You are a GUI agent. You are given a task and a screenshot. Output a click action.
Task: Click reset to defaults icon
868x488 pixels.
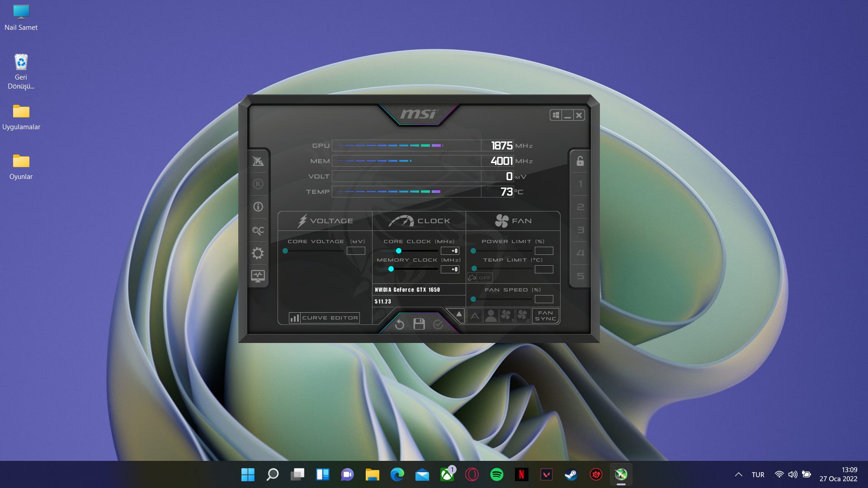pyautogui.click(x=399, y=324)
